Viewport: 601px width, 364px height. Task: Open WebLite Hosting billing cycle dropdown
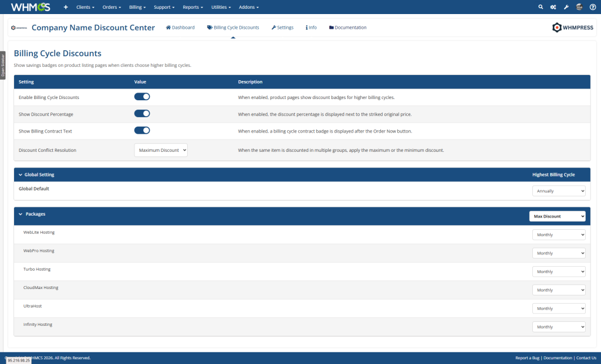tap(559, 234)
